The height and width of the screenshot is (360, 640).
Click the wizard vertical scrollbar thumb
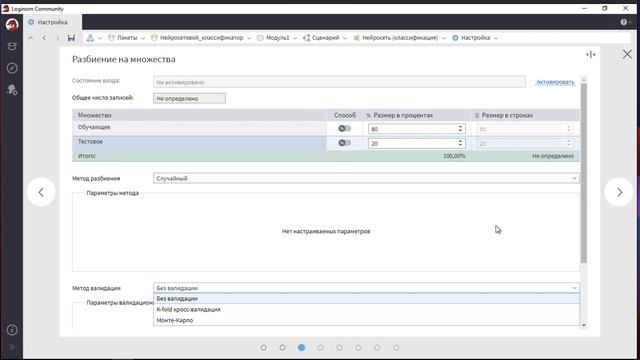coord(584,173)
